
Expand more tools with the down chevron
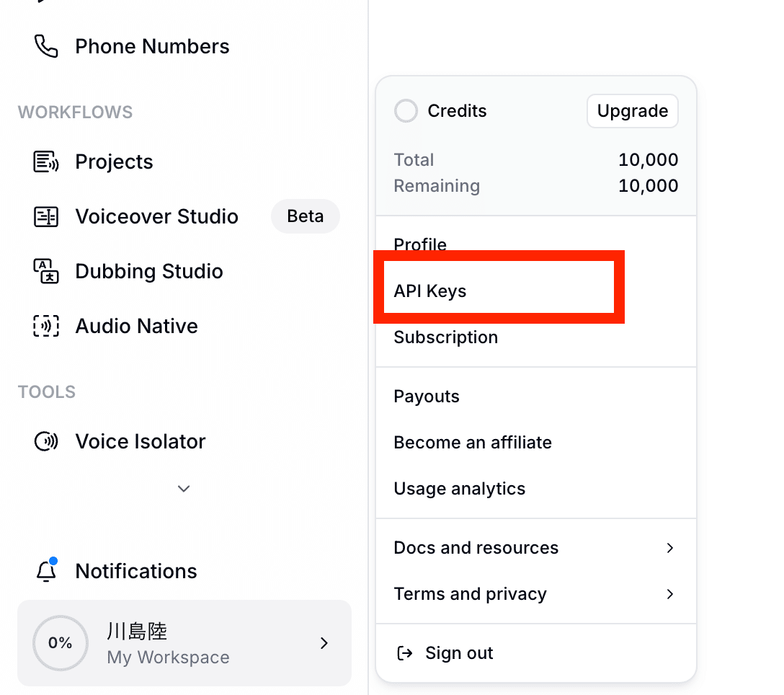(184, 489)
